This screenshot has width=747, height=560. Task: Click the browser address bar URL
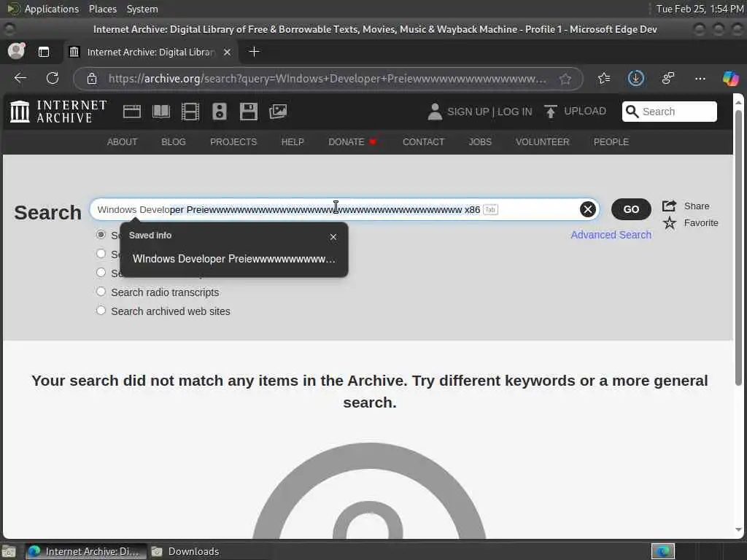coord(327,79)
